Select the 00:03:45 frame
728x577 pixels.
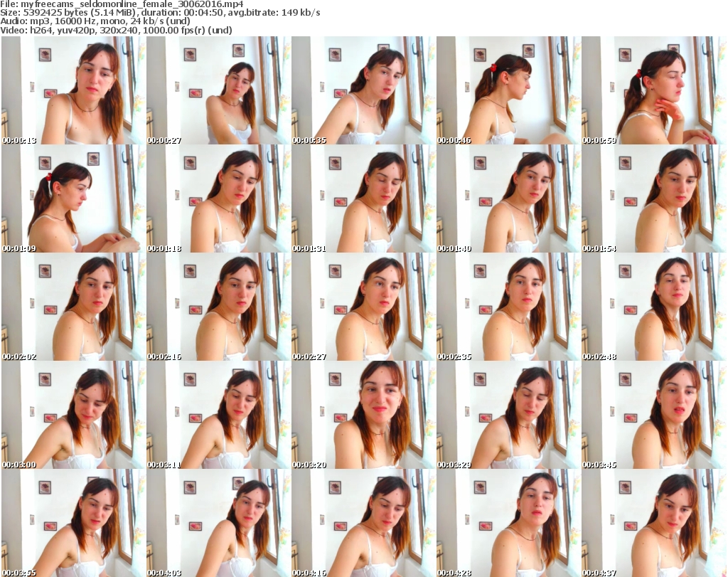click(653, 415)
